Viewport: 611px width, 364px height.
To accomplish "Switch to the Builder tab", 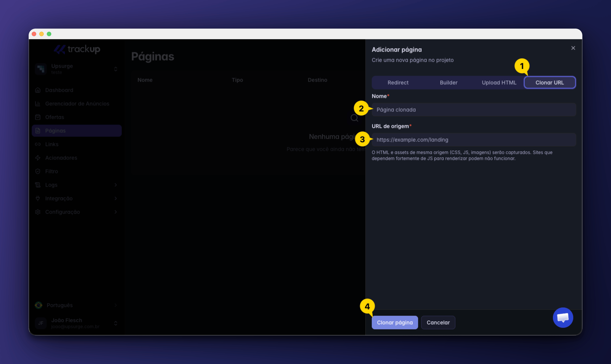I will (x=449, y=82).
